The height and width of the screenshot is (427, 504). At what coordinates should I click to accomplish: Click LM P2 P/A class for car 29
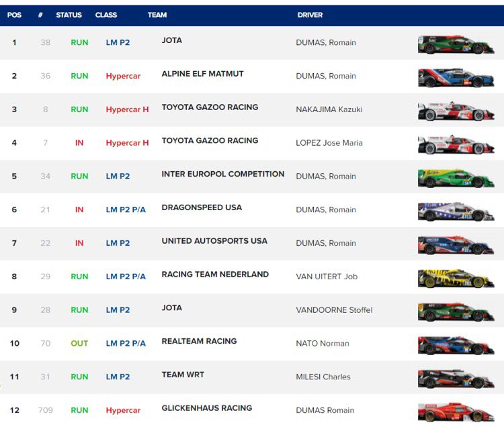click(126, 277)
